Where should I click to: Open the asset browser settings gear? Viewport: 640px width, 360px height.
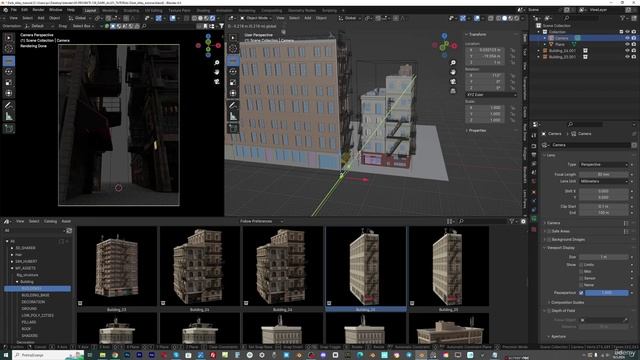(x=523, y=221)
